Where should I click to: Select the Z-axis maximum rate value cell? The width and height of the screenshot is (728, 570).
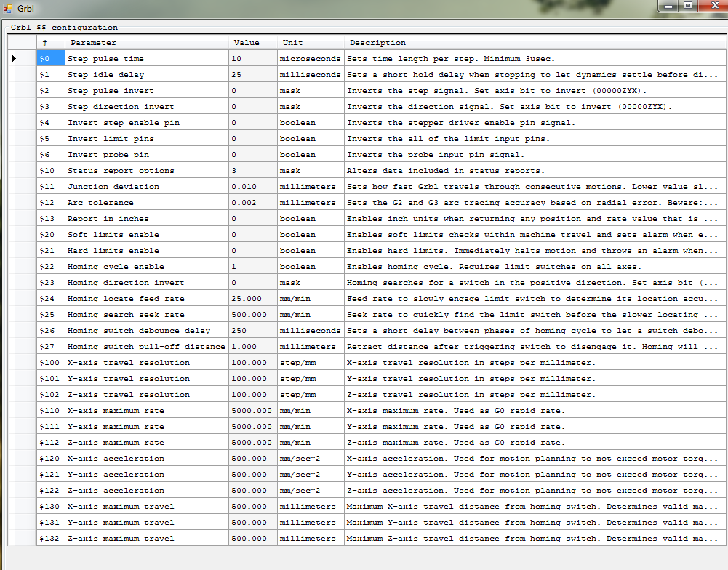252,443
